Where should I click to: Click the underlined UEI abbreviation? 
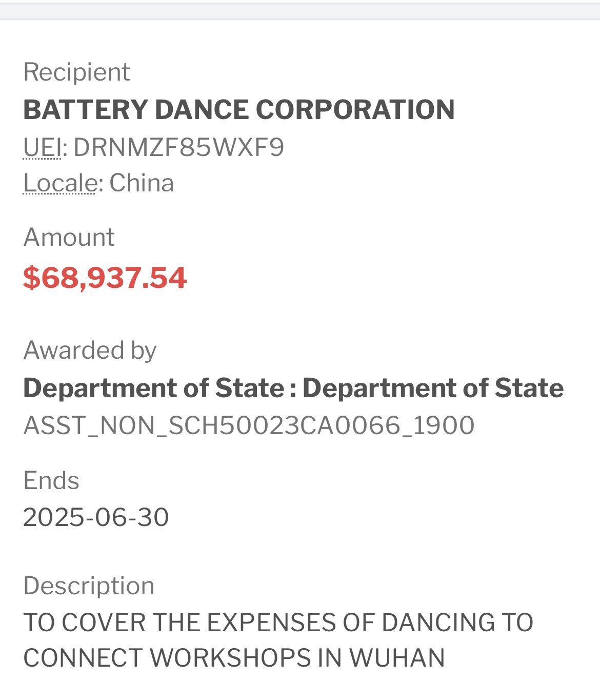point(42,147)
